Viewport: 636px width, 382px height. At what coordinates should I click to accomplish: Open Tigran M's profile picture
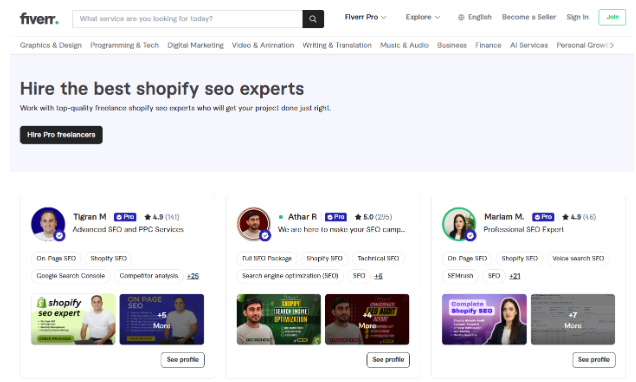coord(48,224)
